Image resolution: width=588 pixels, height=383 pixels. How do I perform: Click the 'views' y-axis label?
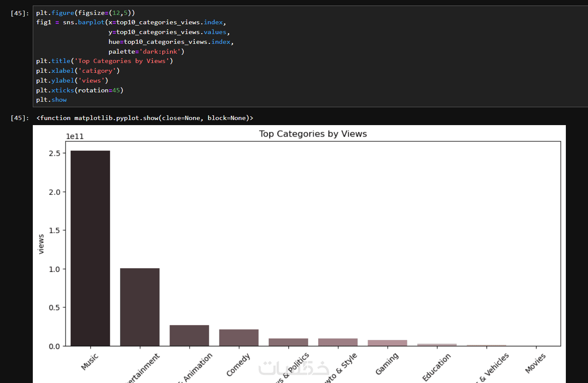pyautogui.click(x=41, y=244)
